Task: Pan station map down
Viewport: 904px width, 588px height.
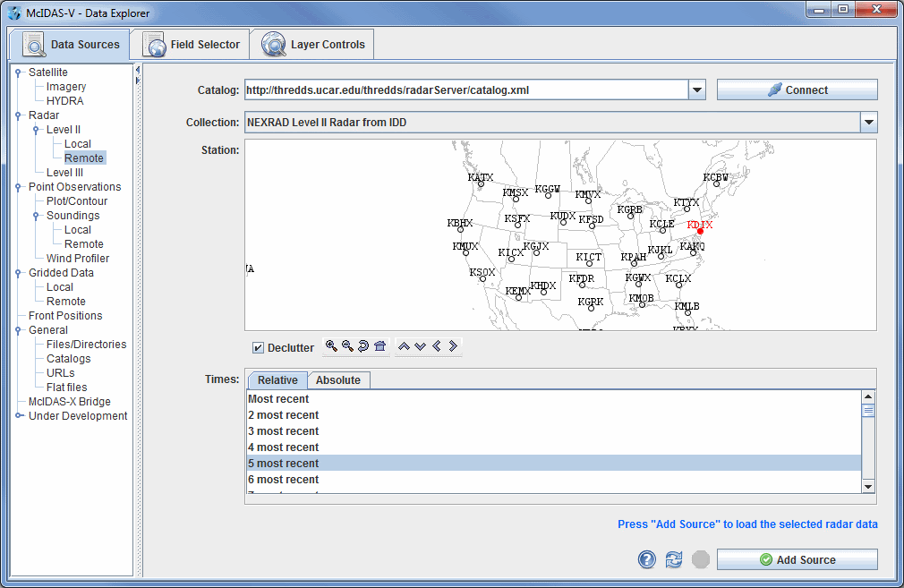Action: 421,345
